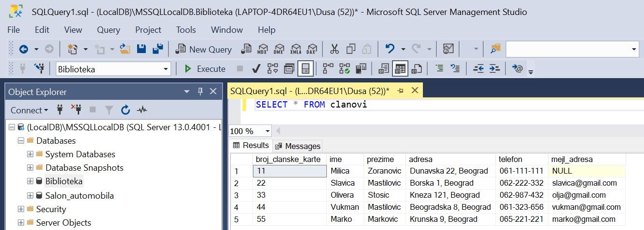Refresh the Object Explorer tree
Screen dimensions: 644x230
click(x=126, y=110)
